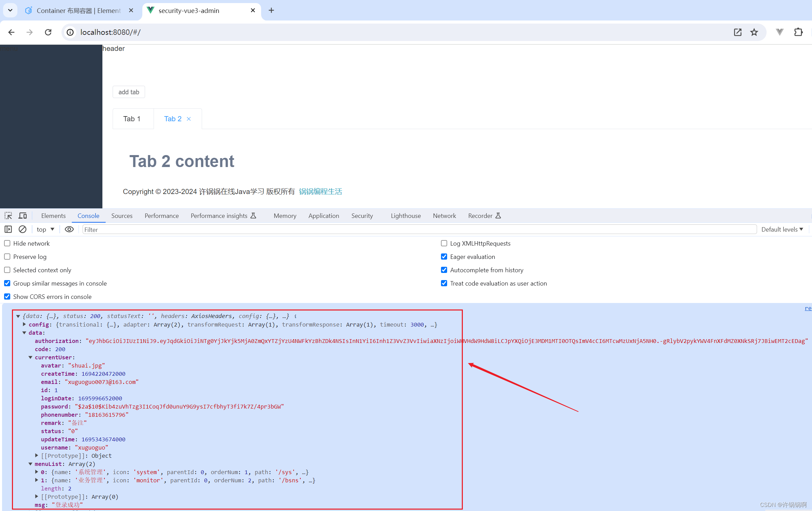Show console sidebar icon
This screenshot has height=511, width=812.
tap(8, 229)
